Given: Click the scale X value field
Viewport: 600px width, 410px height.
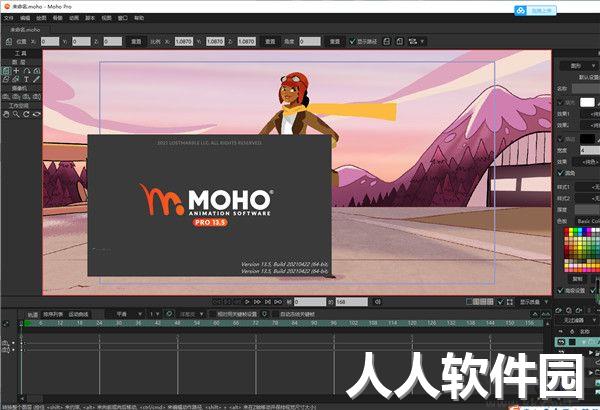Looking at the screenshot, I should [184, 41].
